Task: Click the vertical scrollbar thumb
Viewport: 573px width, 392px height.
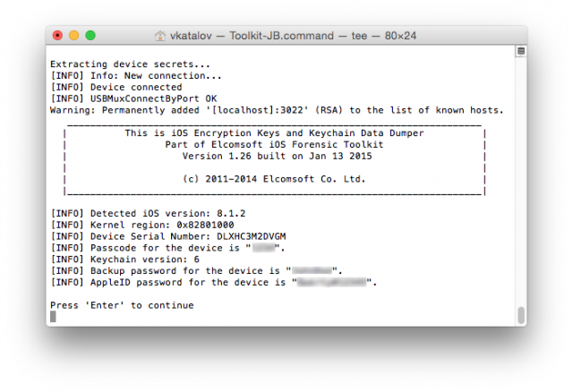Action: pos(520,314)
